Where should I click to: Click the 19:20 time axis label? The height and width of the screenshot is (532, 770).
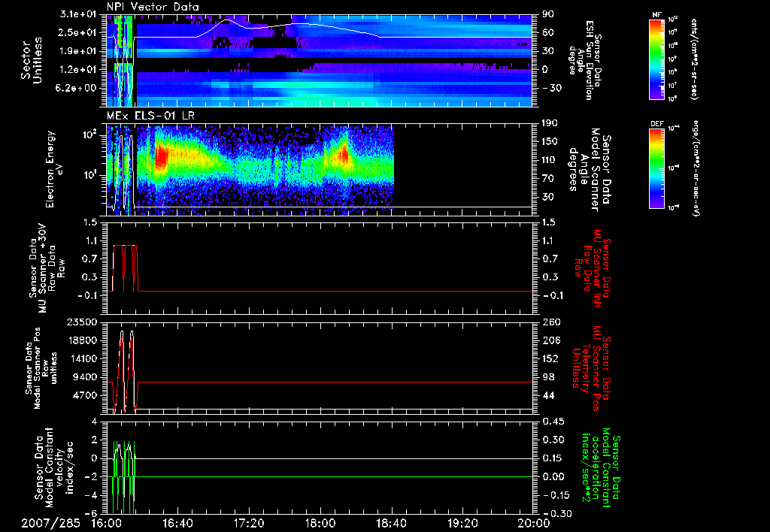[x=462, y=523]
